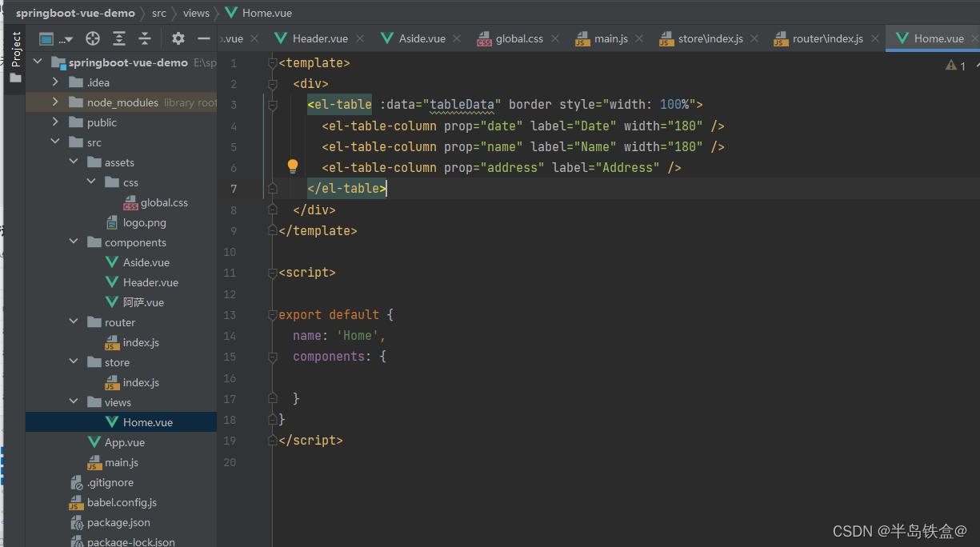Click the warning indicator showing 1
Screen dimensions: 980x547
(x=955, y=66)
